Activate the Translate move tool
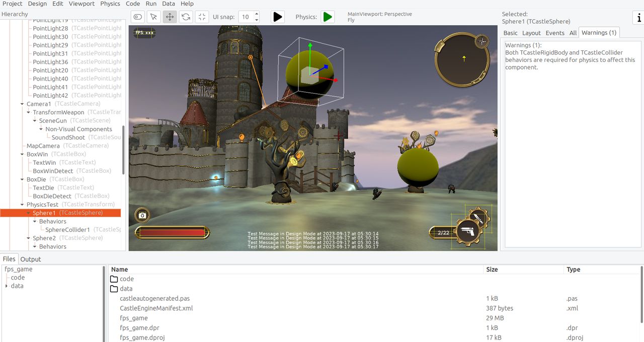Viewport: 644px width, 342px height. [x=170, y=17]
